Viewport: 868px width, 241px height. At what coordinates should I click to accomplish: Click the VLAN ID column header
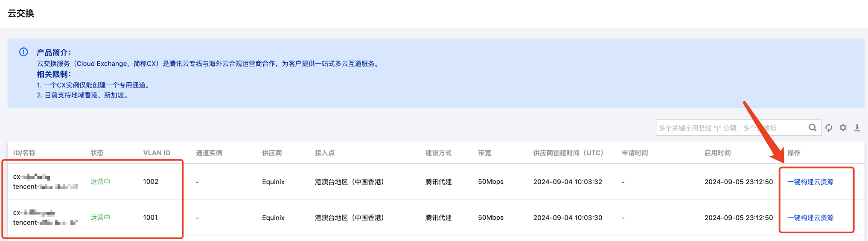pos(157,153)
